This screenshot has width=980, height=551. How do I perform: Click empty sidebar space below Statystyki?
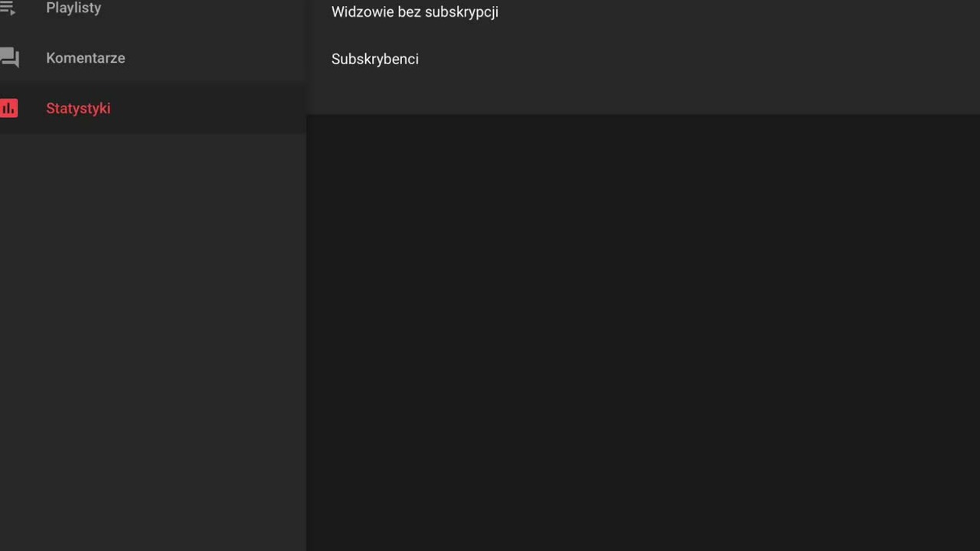pos(153,342)
